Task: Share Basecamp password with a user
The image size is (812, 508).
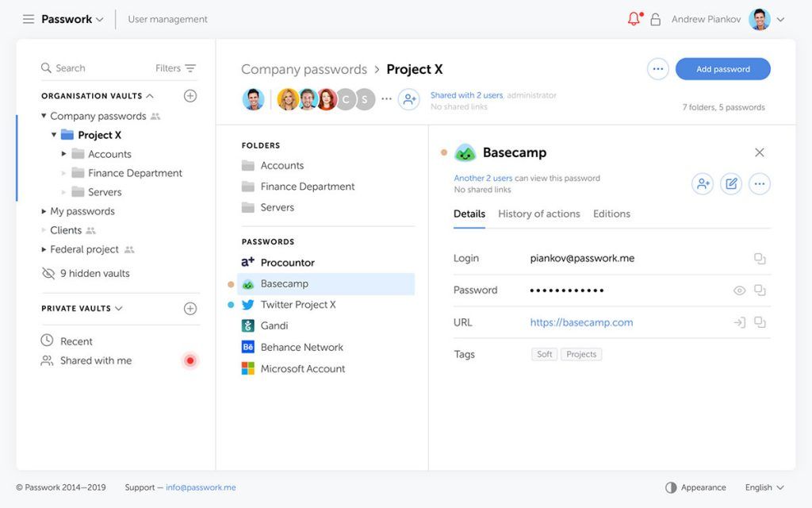Action: point(703,183)
